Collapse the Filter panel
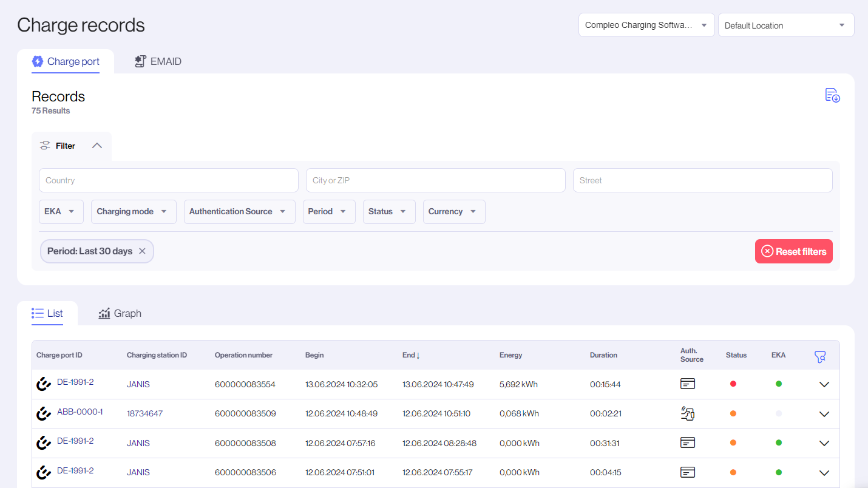 [x=97, y=146]
